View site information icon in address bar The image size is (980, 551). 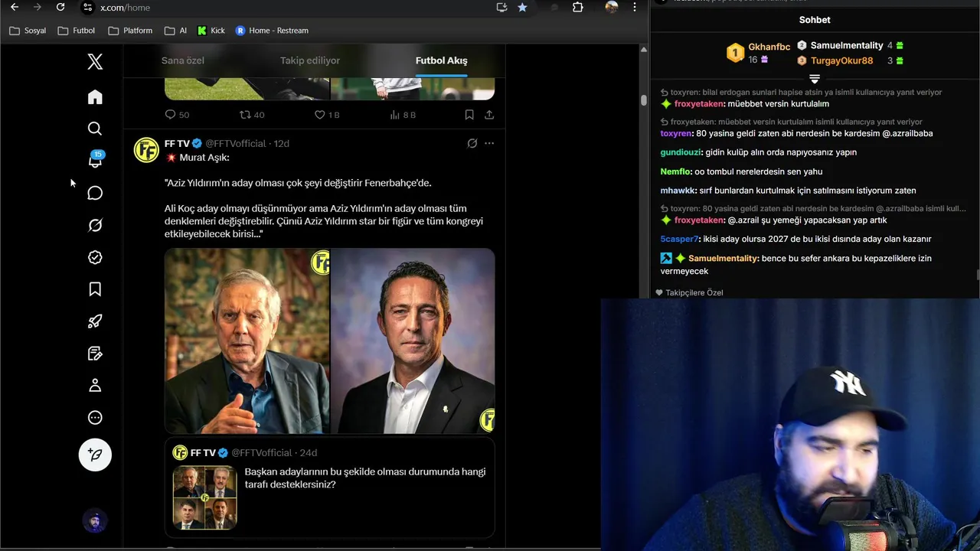click(x=87, y=7)
